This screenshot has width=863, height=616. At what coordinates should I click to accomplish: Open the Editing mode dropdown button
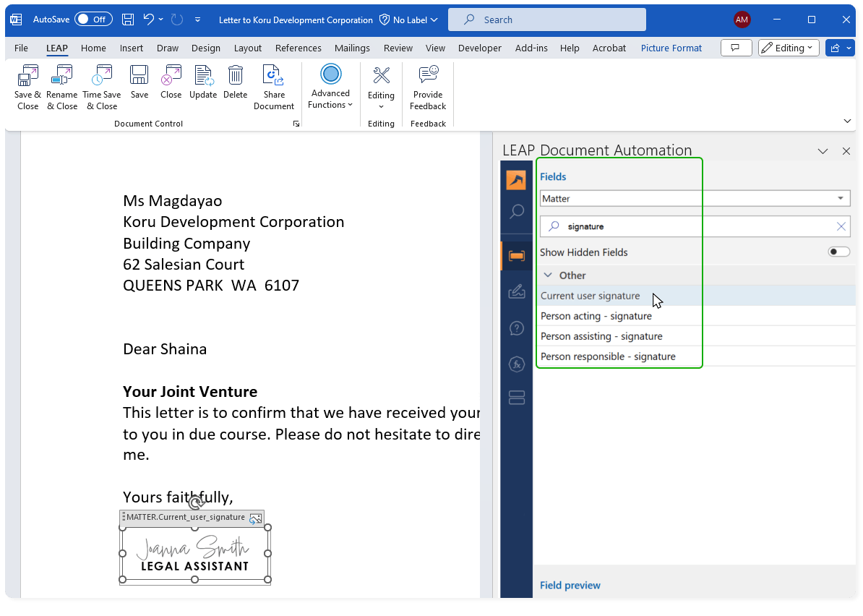[788, 48]
